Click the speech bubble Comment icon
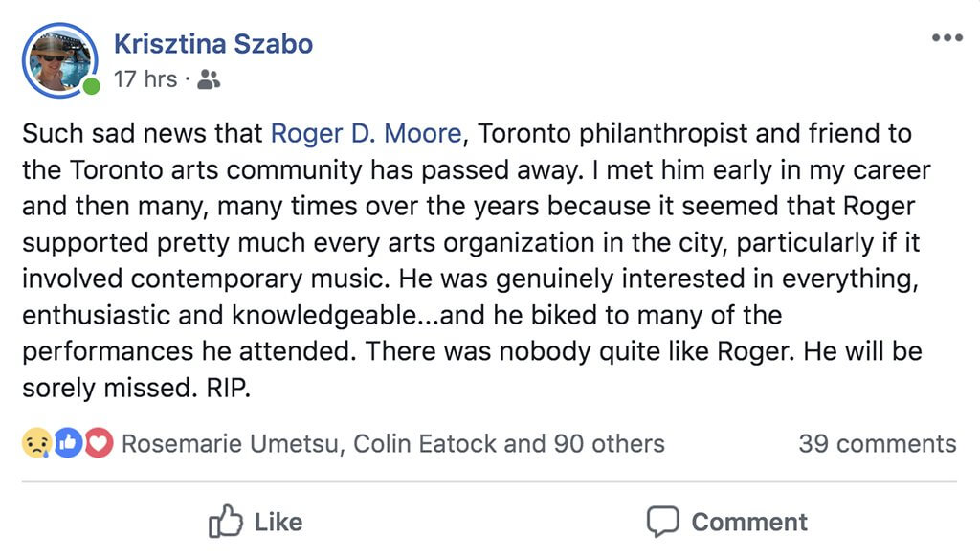 pos(661,522)
